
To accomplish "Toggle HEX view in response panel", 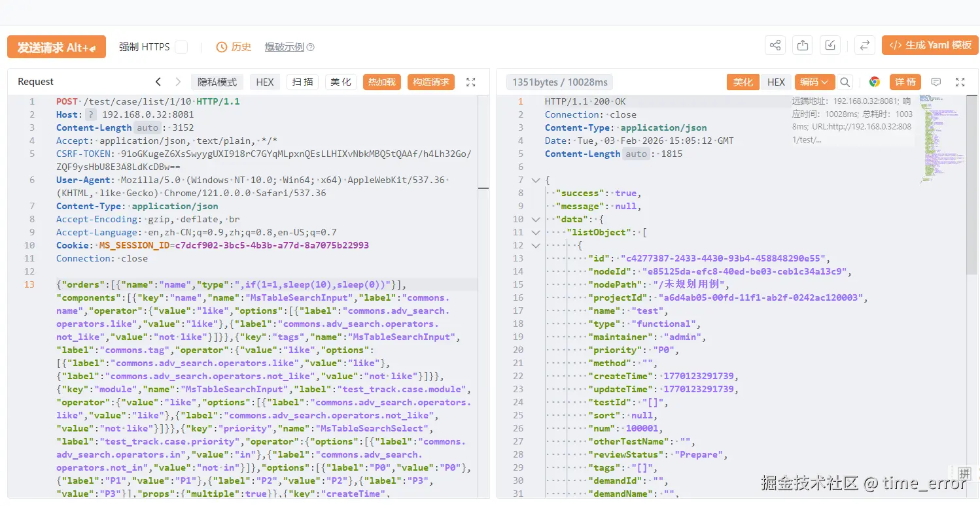I will (x=776, y=82).
